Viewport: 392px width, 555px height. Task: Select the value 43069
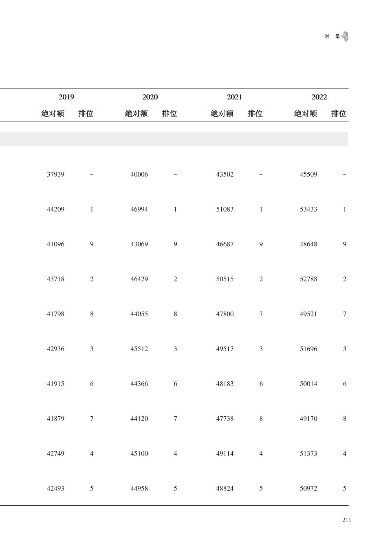[x=139, y=244]
